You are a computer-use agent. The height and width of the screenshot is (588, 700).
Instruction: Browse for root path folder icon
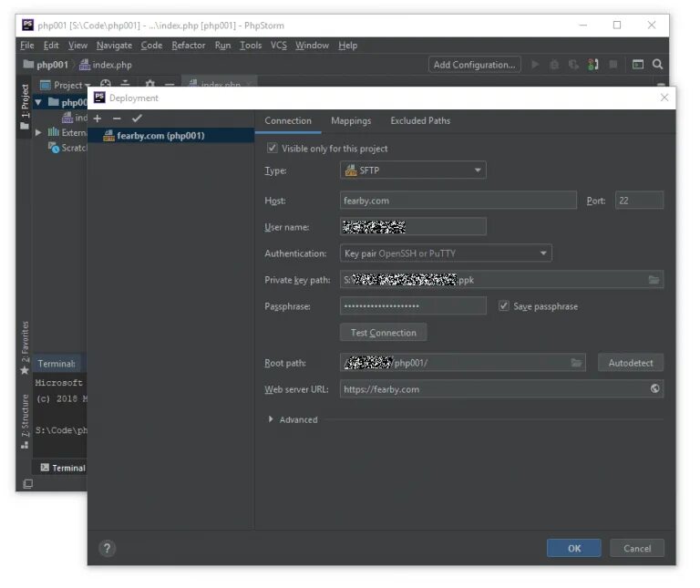pyautogui.click(x=576, y=363)
